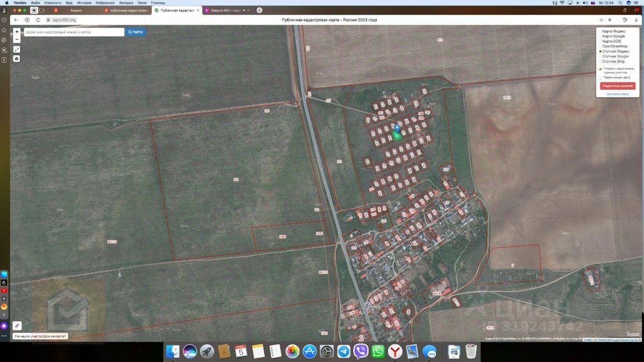Enable the Тематическая карта checkbox
The image size is (644, 362).
coord(600,77)
